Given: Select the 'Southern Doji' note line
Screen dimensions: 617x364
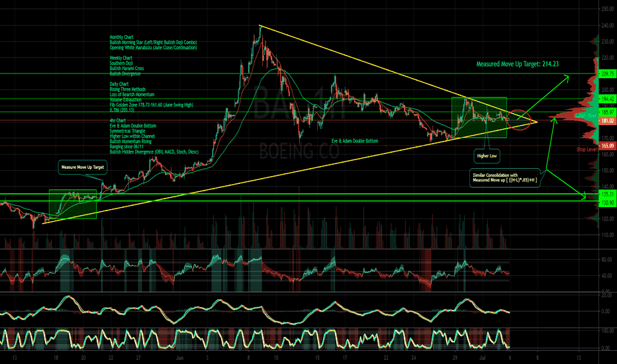Looking at the screenshot, I should pyautogui.click(x=121, y=64).
